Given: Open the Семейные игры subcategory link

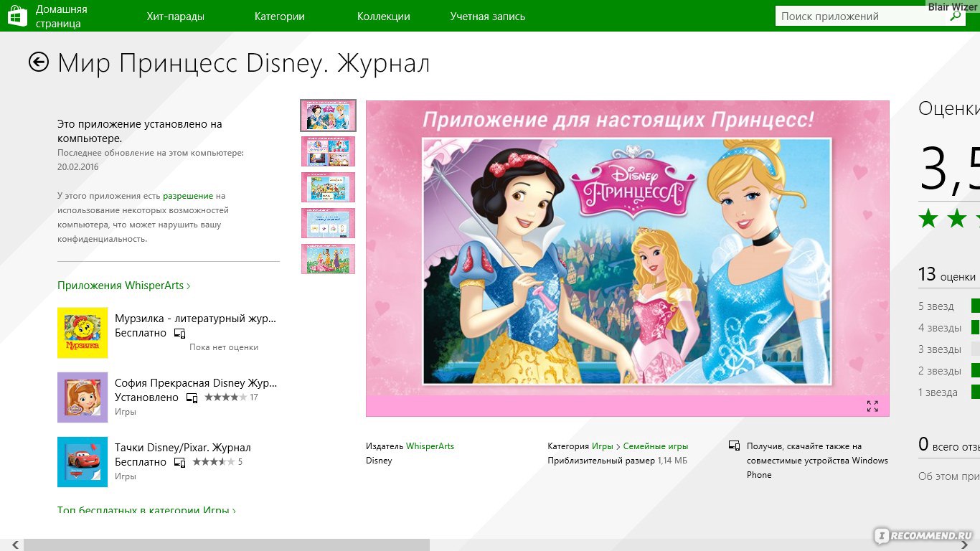Looking at the screenshot, I should pos(656,446).
